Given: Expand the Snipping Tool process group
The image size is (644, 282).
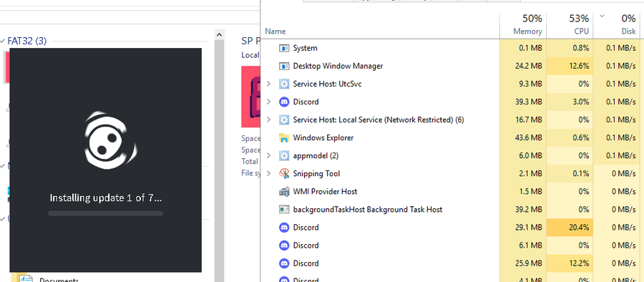Looking at the screenshot, I should pyautogui.click(x=268, y=173).
